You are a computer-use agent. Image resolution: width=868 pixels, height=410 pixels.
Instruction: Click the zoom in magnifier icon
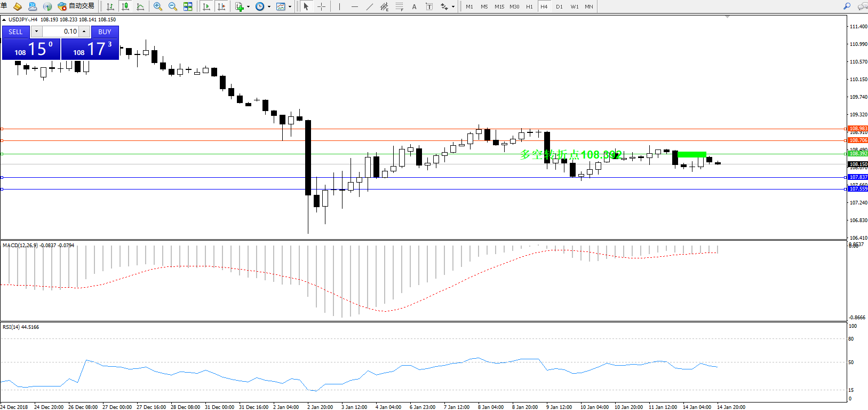158,6
